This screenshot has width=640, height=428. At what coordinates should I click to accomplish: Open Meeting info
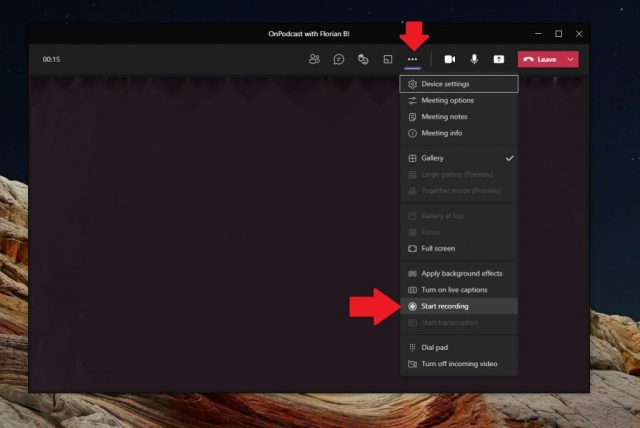[x=459, y=133]
